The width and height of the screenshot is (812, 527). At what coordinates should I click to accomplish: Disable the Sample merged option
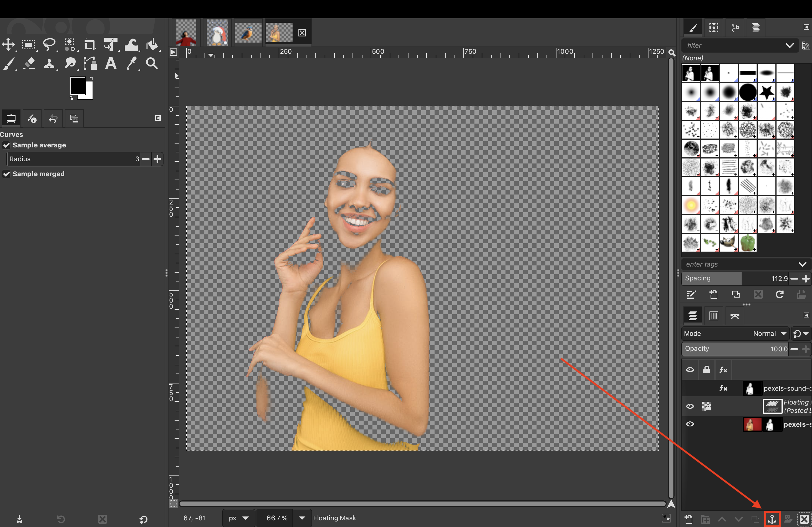(x=6, y=174)
